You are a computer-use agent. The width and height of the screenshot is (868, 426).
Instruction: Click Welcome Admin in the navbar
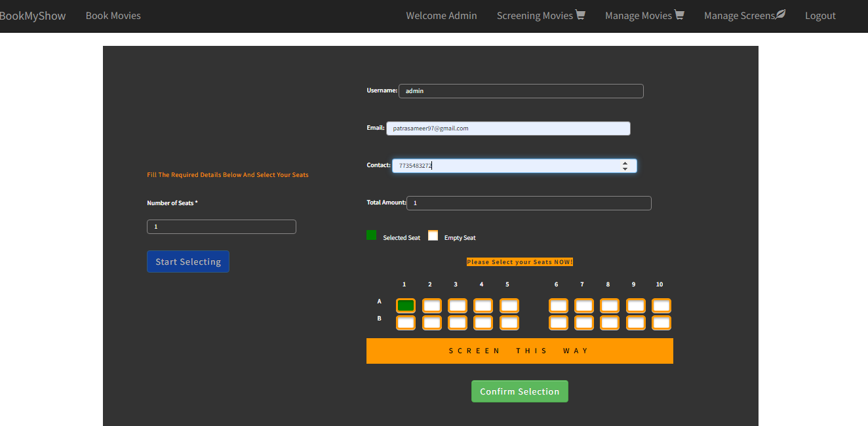point(441,14)
